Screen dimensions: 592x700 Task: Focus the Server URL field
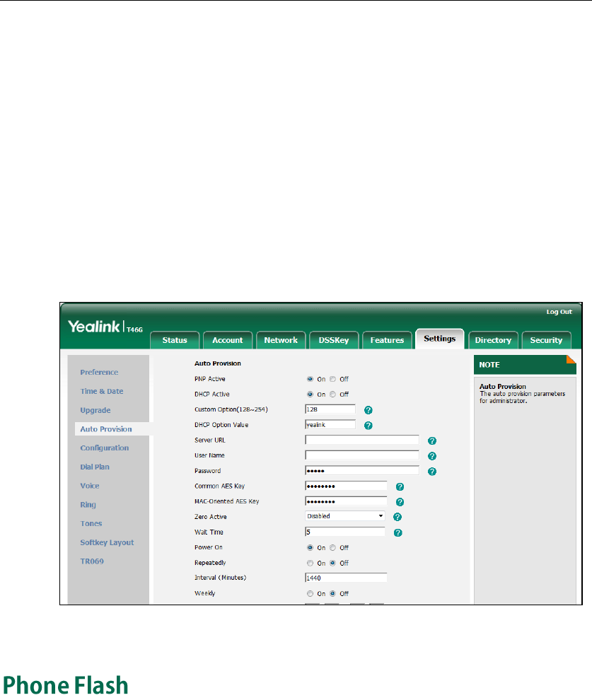(x=362, y=441)
